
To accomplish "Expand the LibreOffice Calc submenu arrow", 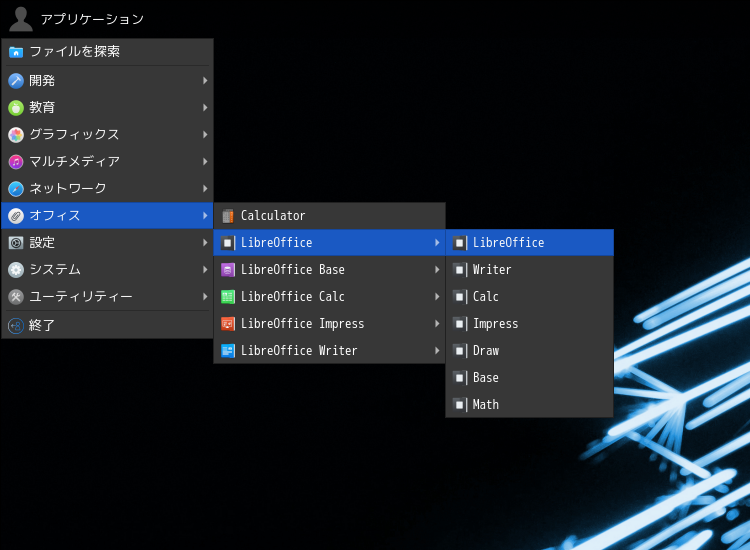I will coord(437,297).
